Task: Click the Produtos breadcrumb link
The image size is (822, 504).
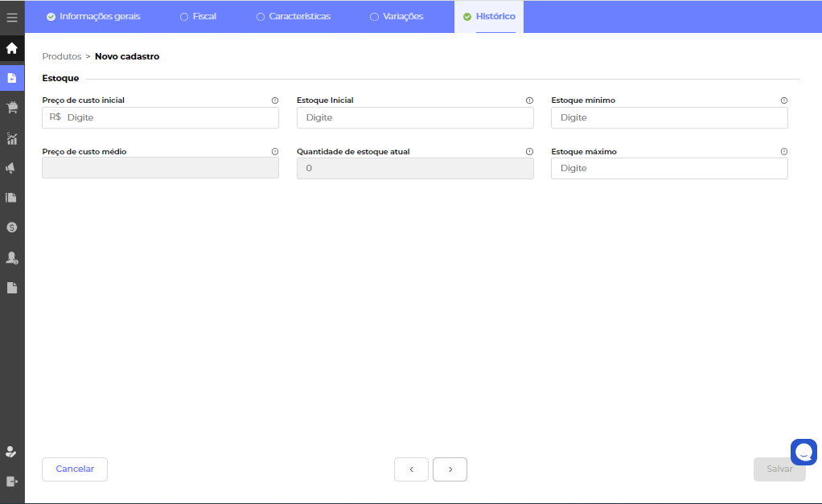Action: click(x=62, y=56)
